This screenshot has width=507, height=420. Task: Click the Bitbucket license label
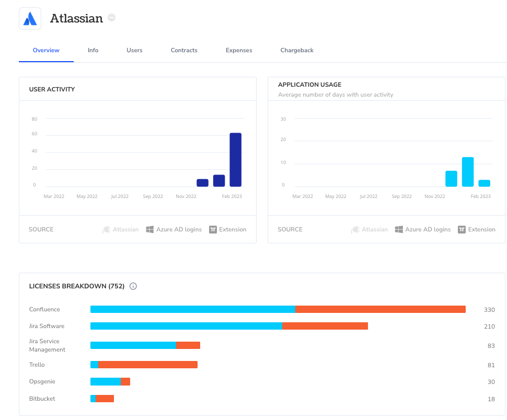coord(42,399)
